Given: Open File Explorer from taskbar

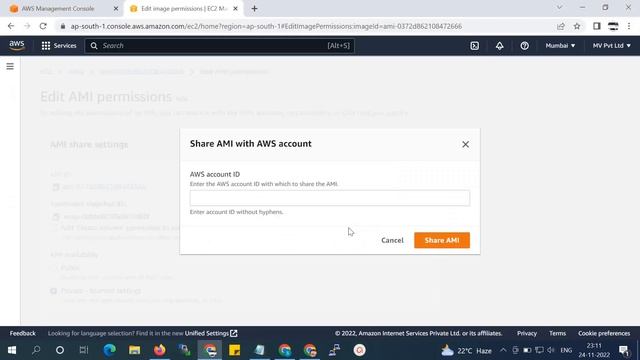Looking at the screenshot, I should (x=134, y=350).
